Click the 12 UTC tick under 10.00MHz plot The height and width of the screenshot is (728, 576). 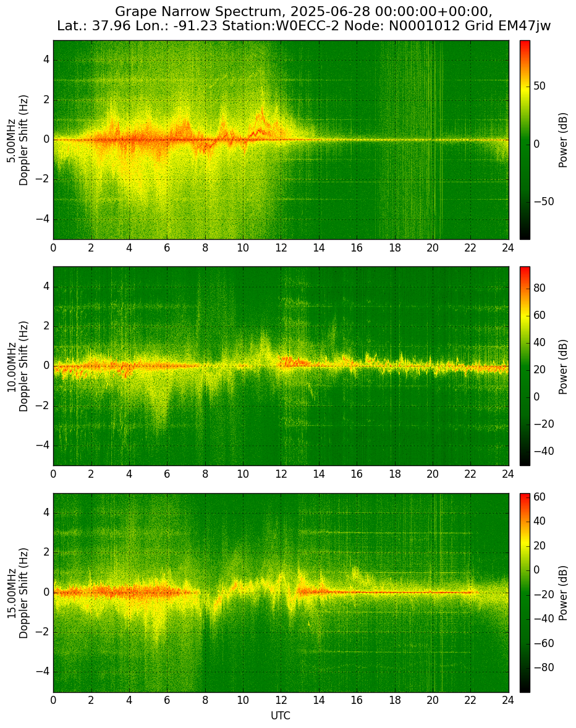(x=281, y=474)
